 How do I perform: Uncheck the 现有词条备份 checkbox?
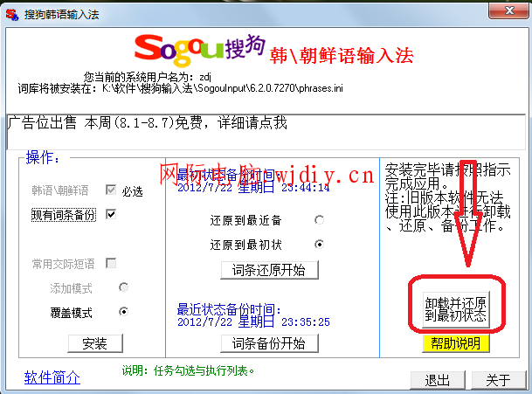point(111,214)
